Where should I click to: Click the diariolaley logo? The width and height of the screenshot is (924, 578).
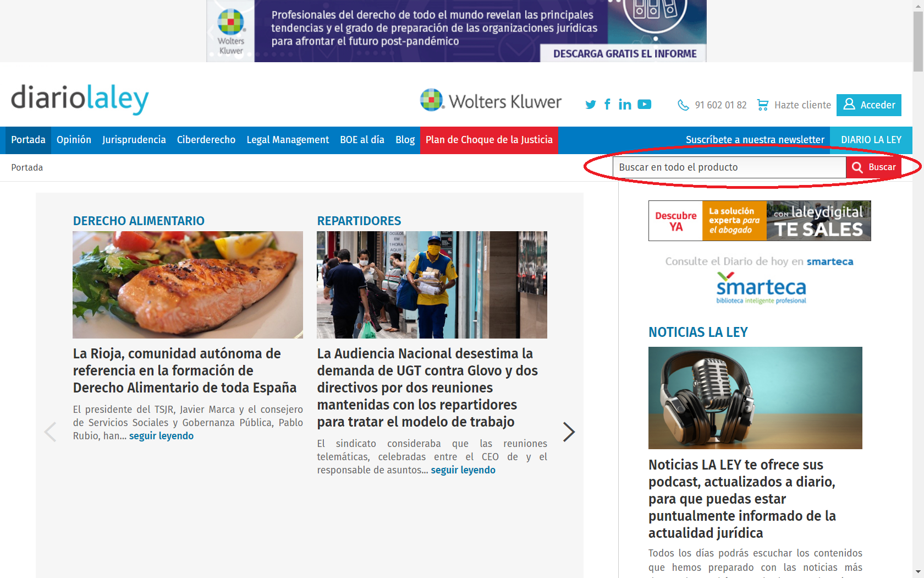80,100
